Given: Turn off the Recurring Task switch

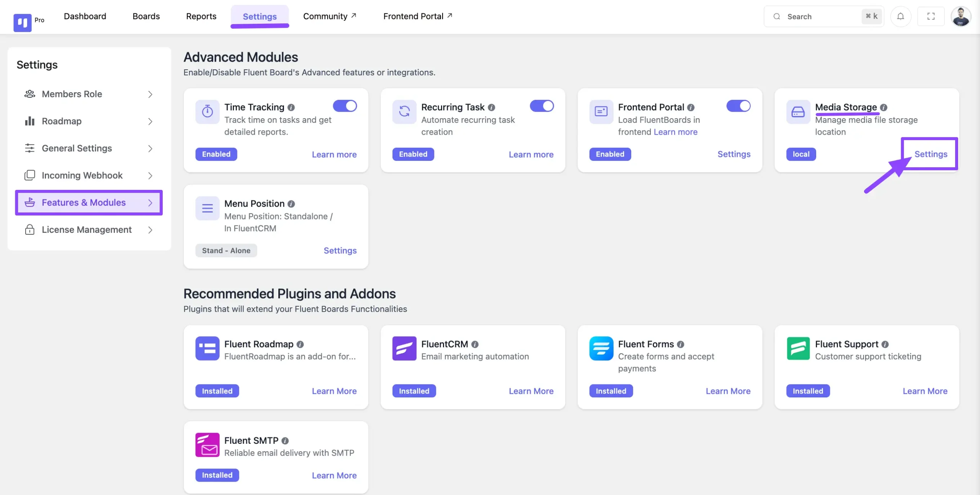Looking at the screenshot, I should 542,106.
